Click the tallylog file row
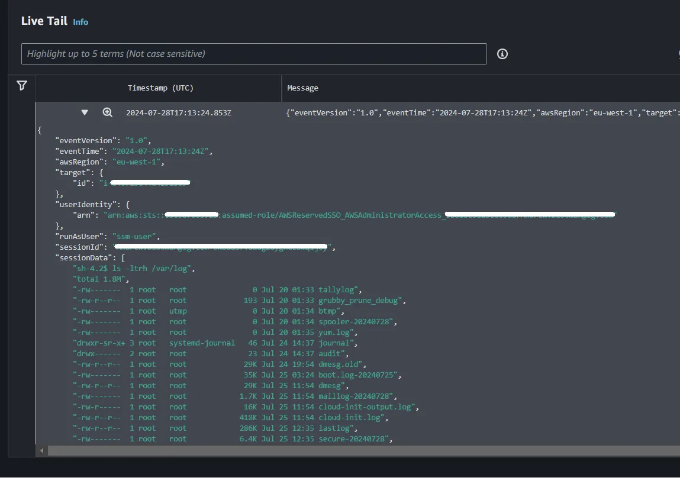 pos(217,290)
